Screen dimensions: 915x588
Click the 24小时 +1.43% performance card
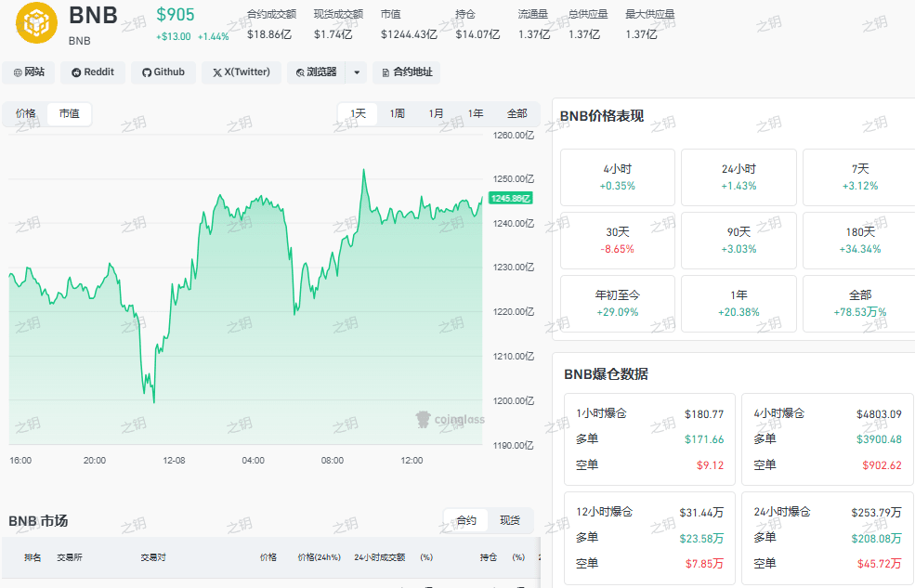click(x=739, y=177)
